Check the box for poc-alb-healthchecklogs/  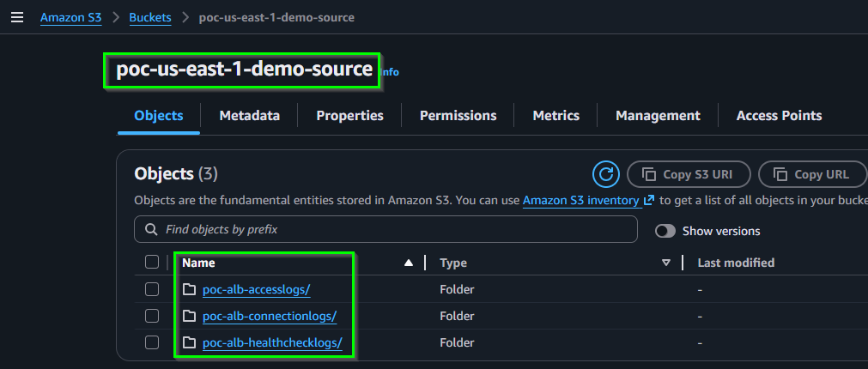pyautogui.click(x=152, y=343)
